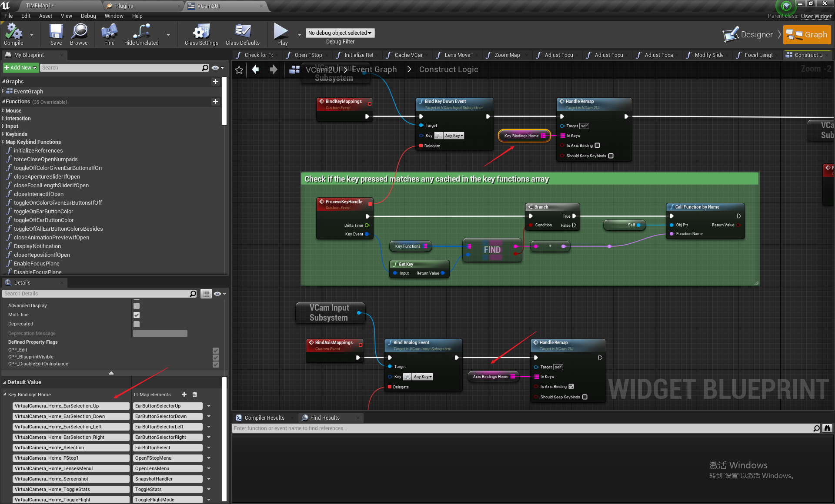This screenshot has width=835, height=504.
Task: Play the blueprint simulation
Action: (x=282, y=34)
